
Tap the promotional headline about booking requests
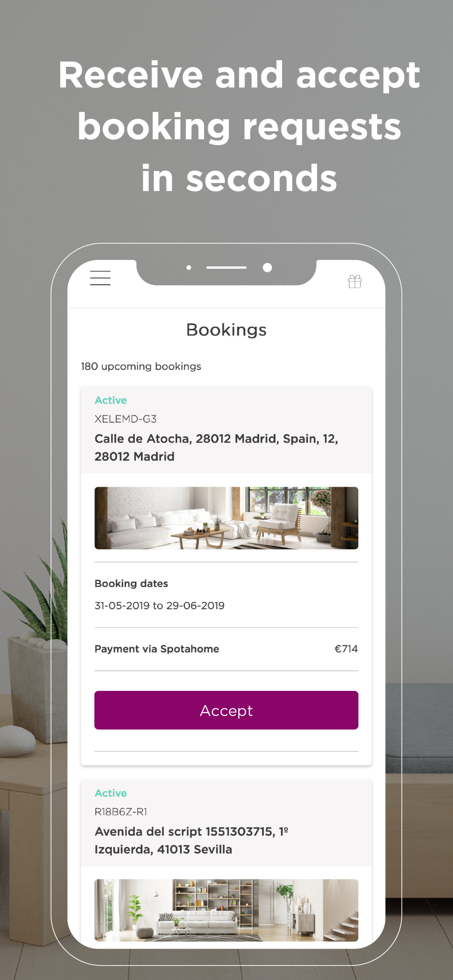(239, 126)
